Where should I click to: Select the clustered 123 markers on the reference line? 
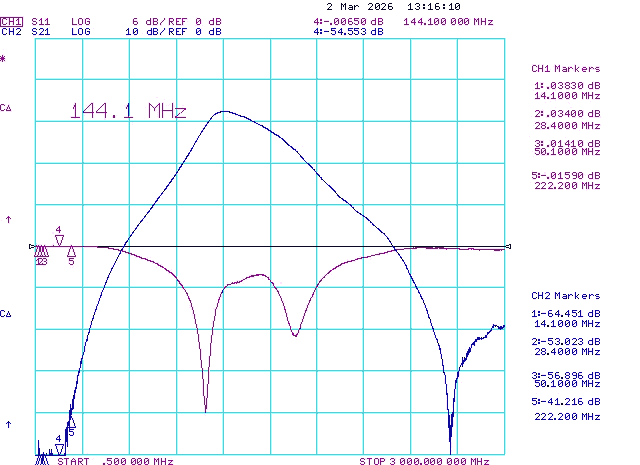click(x=41, y=255)
